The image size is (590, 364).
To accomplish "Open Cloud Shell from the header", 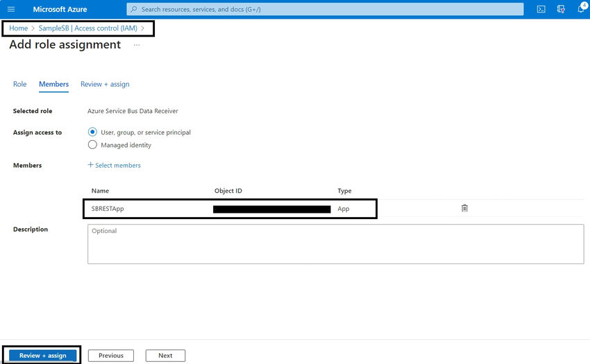I will coord(541,10).
